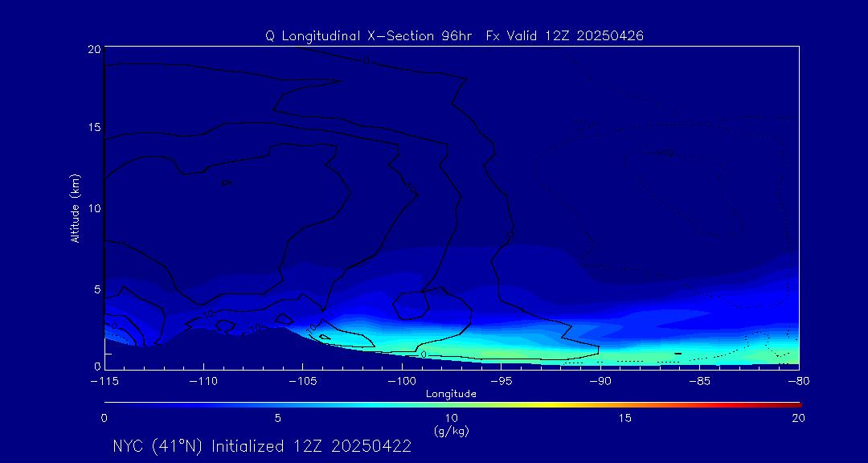
Task: Click the altitude axis tick label '5'
Action: pyautogui.click(x=97, y=289)
